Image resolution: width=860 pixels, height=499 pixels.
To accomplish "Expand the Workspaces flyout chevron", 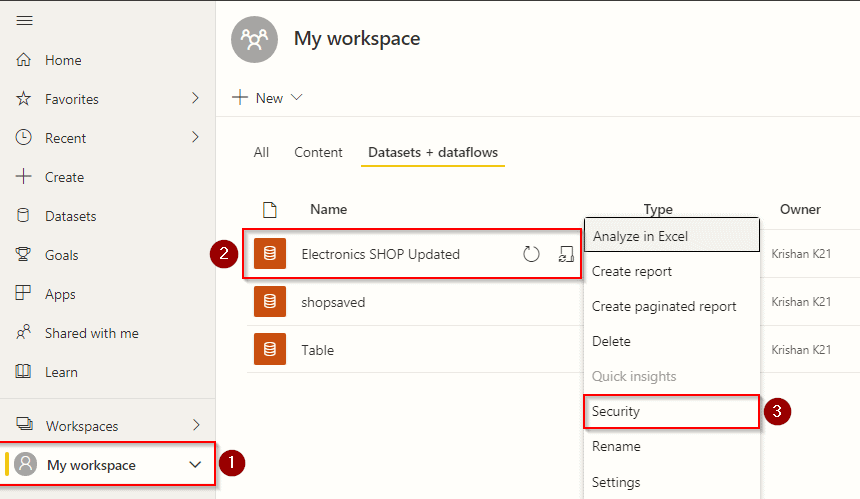I will pyautogui.click(x=196, y=425).
